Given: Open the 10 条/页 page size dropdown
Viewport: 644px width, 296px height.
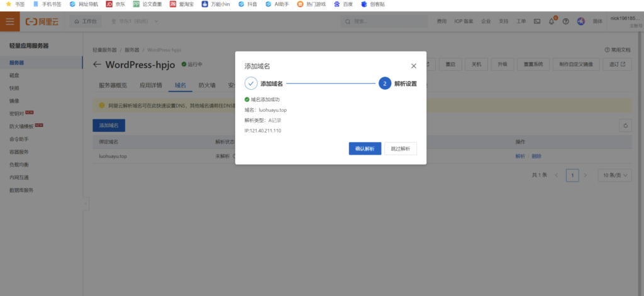Looking at the screenshot, I should point(614,175).
